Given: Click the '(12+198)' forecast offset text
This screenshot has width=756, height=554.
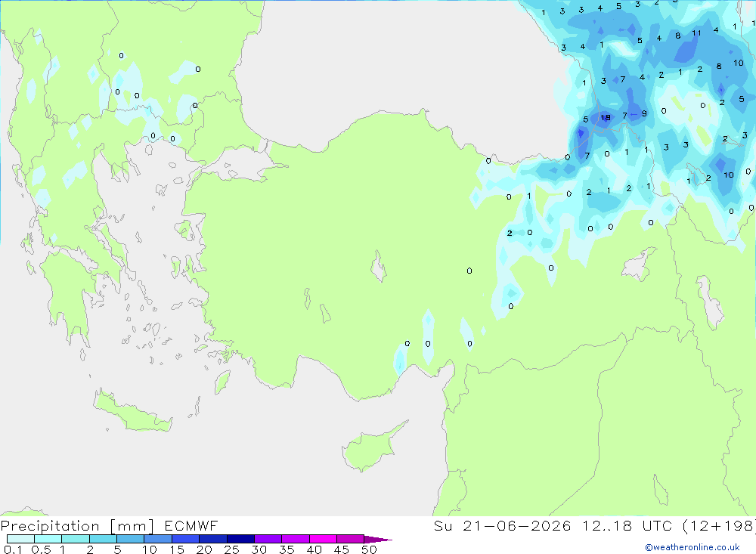Looking at the screenshot, I should coord(719,526).
